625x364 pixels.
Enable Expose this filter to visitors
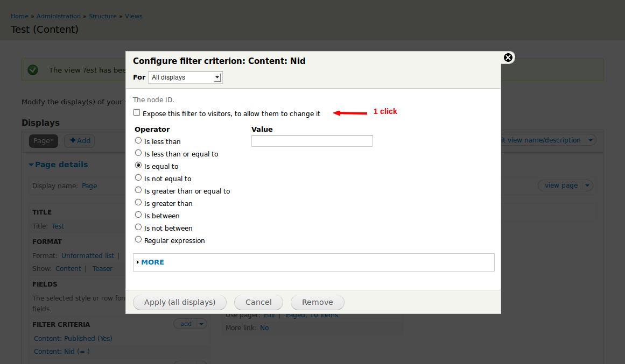point(137,113)
